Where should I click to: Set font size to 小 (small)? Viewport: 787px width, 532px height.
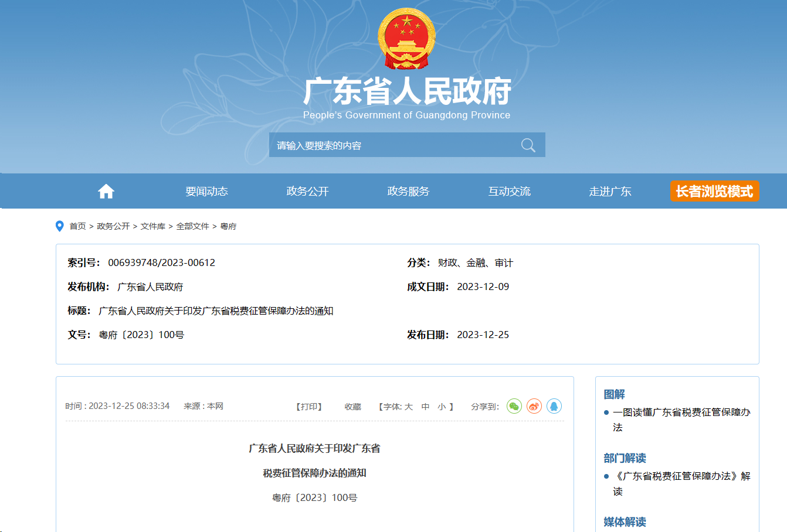point(442,407)
